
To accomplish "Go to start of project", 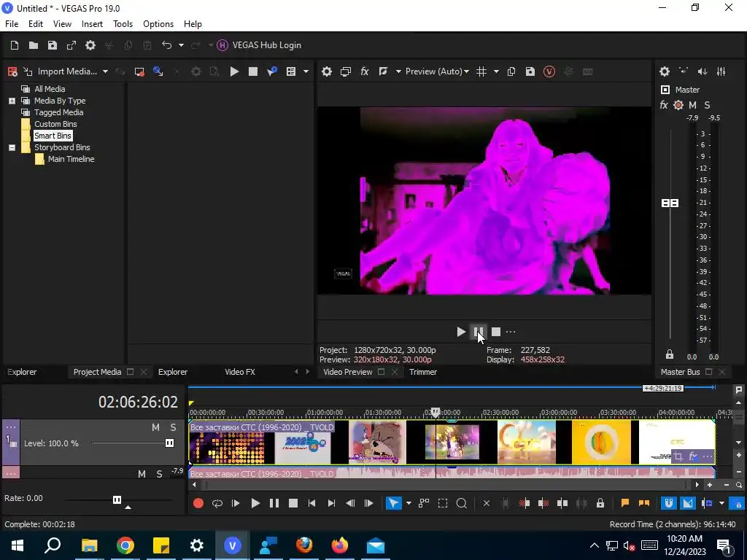I will pyautogui.click(x=311, y=503).
